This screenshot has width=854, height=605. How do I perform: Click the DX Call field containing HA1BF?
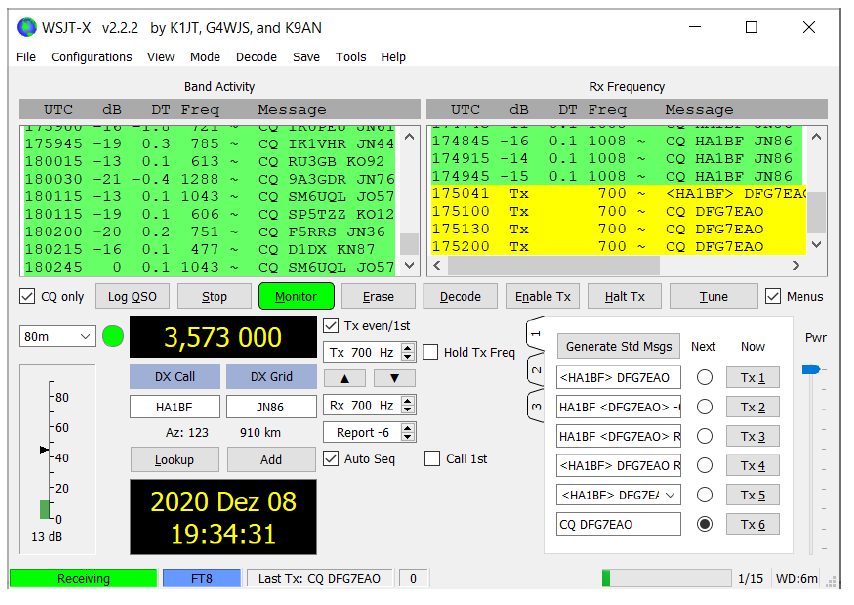(x=174, y=407)
